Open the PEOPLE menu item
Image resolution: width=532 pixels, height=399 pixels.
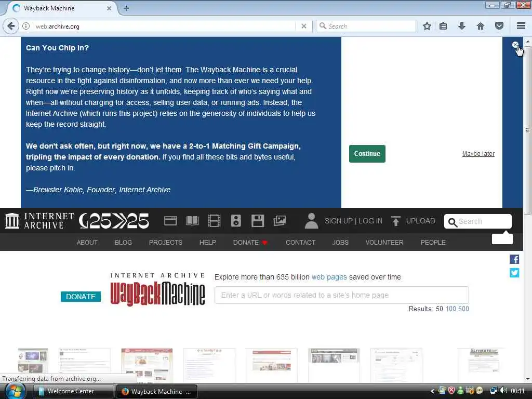pyautogui.click(x=433, y=242)
